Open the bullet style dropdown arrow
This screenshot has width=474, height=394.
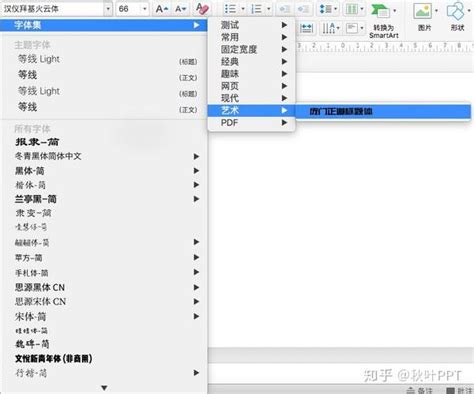[x=243, y=9]
